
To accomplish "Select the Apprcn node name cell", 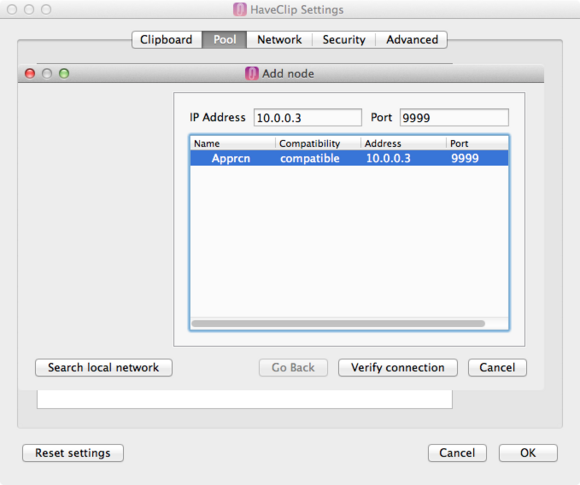I will click(231, 158).
